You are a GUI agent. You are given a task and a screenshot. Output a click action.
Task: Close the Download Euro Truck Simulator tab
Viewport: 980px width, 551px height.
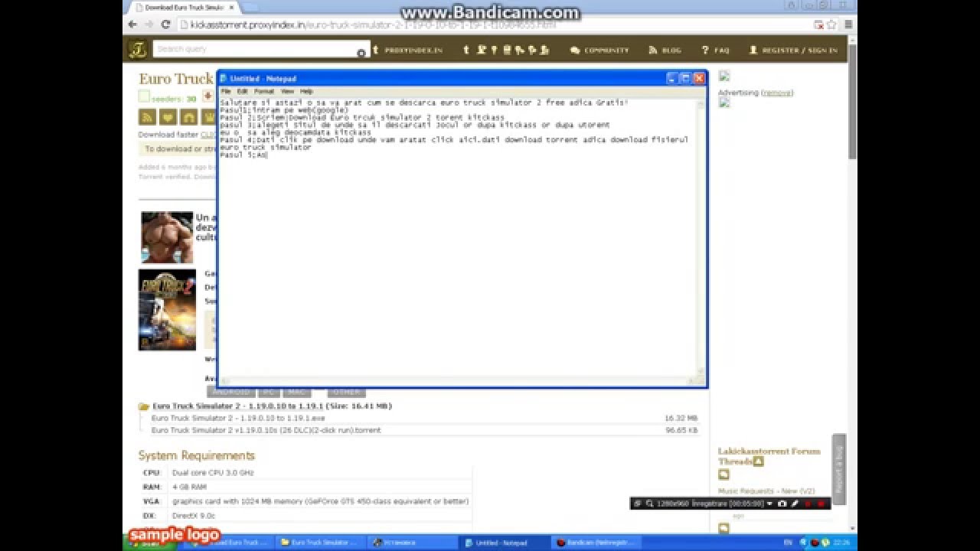tap(231, 7)
